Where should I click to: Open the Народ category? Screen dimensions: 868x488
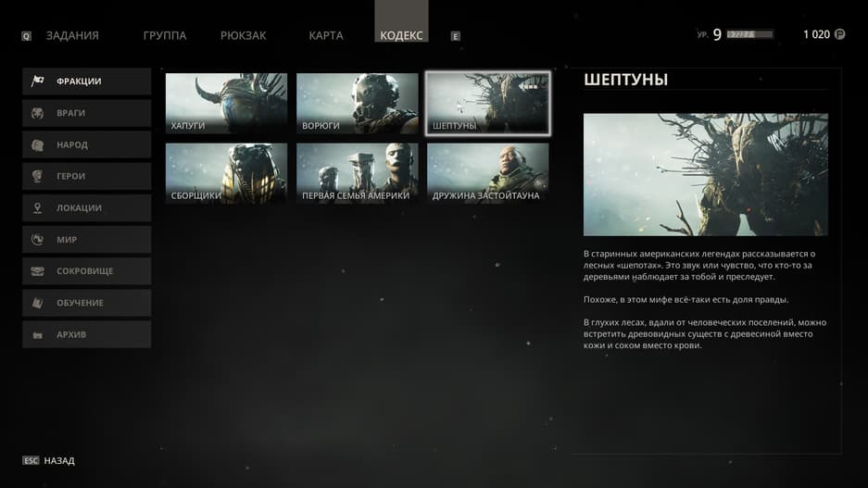point(86,145)
